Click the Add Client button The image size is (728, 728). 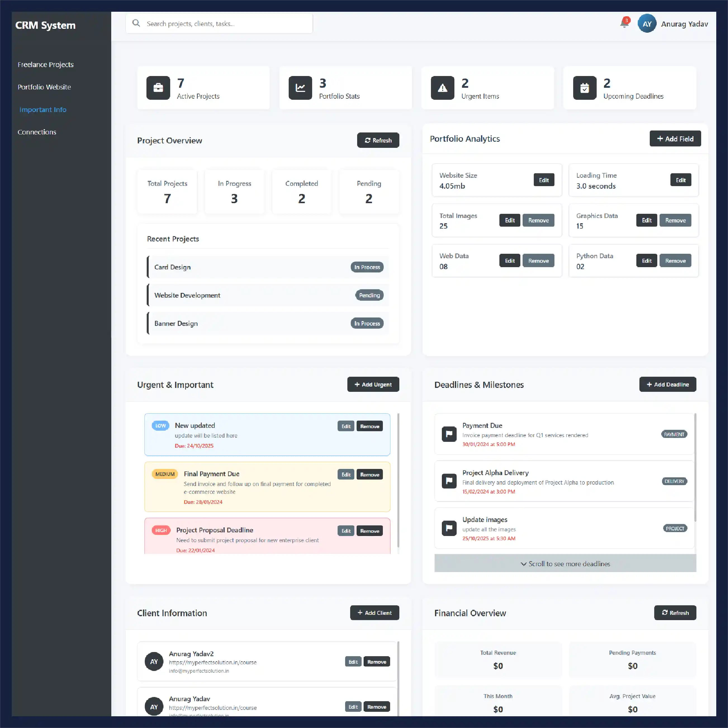(x=374, y=613)
